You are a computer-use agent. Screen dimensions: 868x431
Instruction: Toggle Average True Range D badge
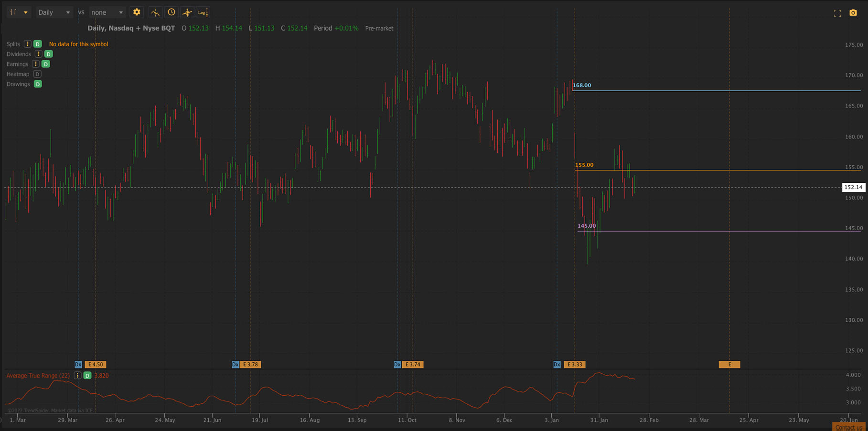coord(87,376)
